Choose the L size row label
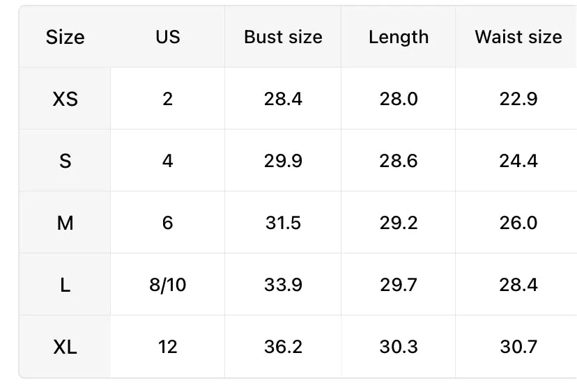The height and width of the screenshot is (392, 577). 65,285
